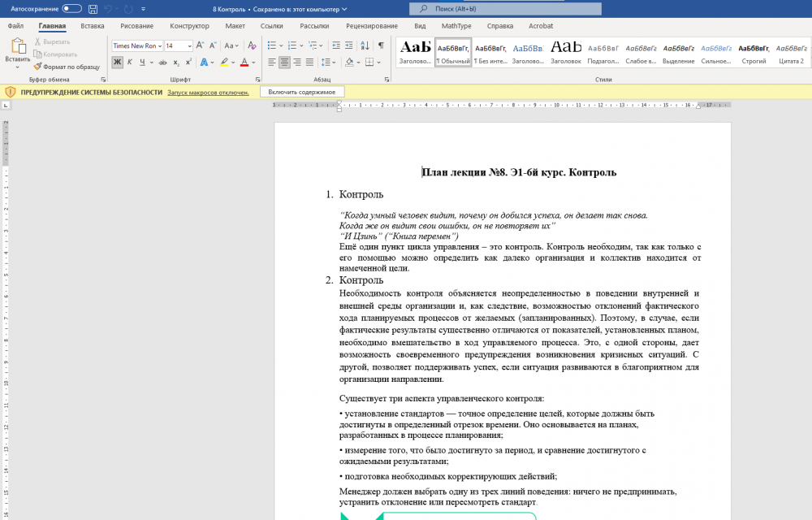The width and height of the screenshot is (812, 520).
Task: Show paragraph marks (¶) icon
Action: point(381,45)
